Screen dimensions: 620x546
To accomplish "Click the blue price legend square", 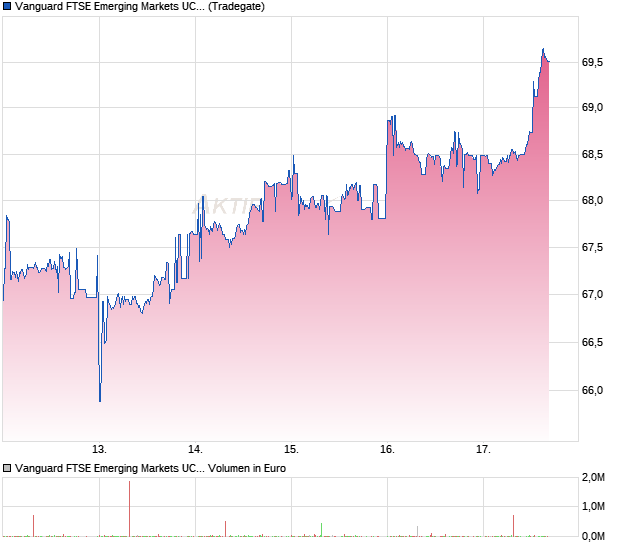I will pyautogui.click(x=7, y=6).
